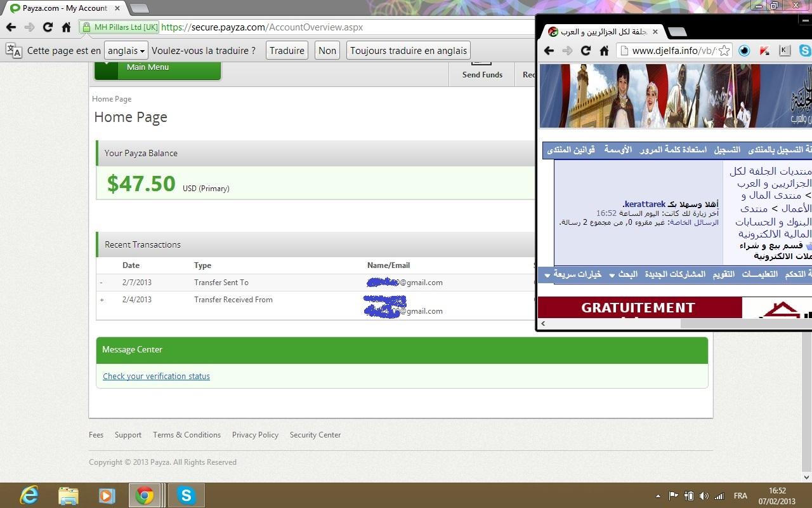Viewport: 812px width, 508px height.
Task: Click the Skype extension icon in toolbar
Action: [x=804, y=51]
